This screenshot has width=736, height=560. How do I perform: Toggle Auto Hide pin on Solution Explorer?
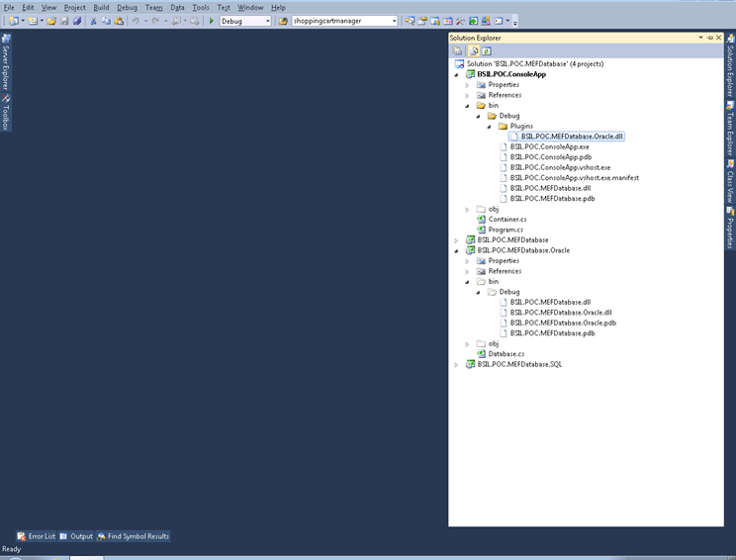click(x=709, y=38)
